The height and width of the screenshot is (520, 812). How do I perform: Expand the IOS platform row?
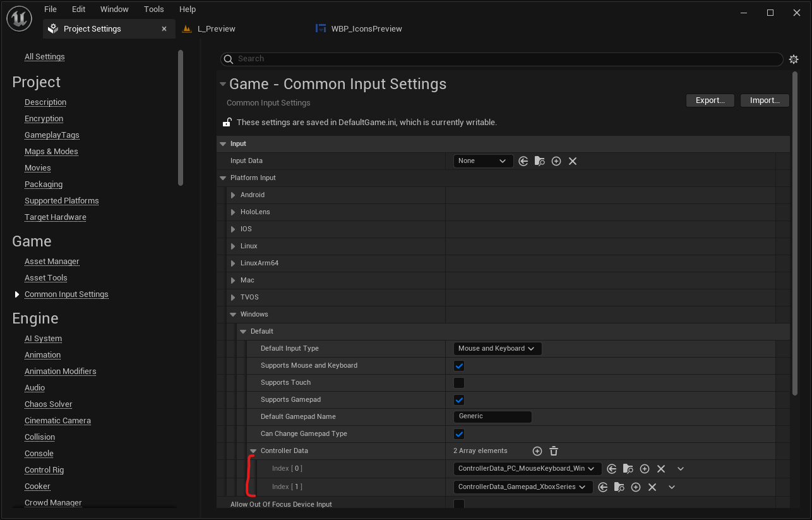click(233, 229)
